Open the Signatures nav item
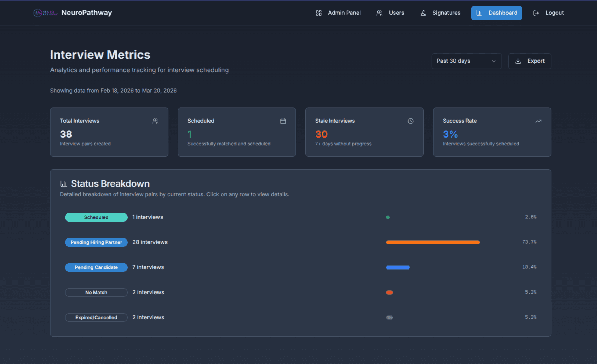The height and width of the screenshot is (364, 597). [440, 13]
